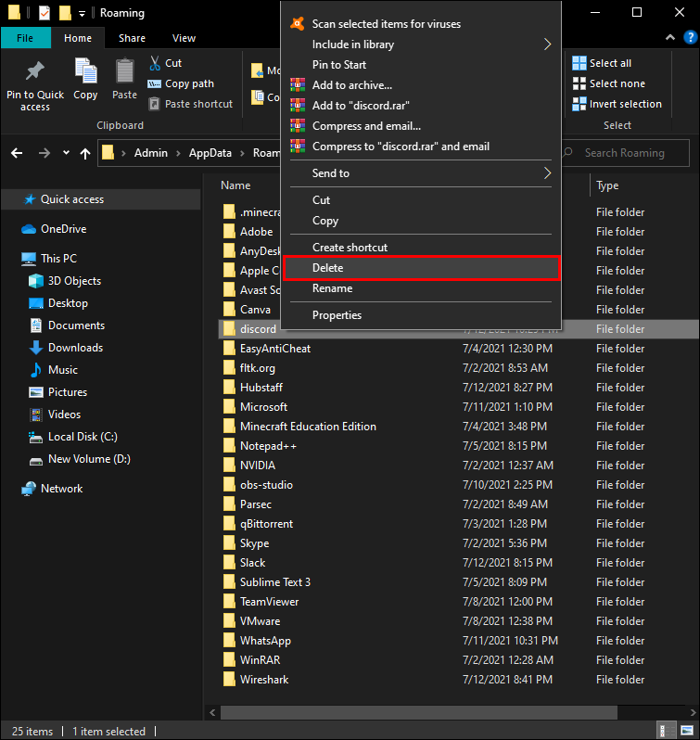Screen dimensions: 700x740
Task: Choose Create shortcut in context menu
Action: click(x=420, y=248)
